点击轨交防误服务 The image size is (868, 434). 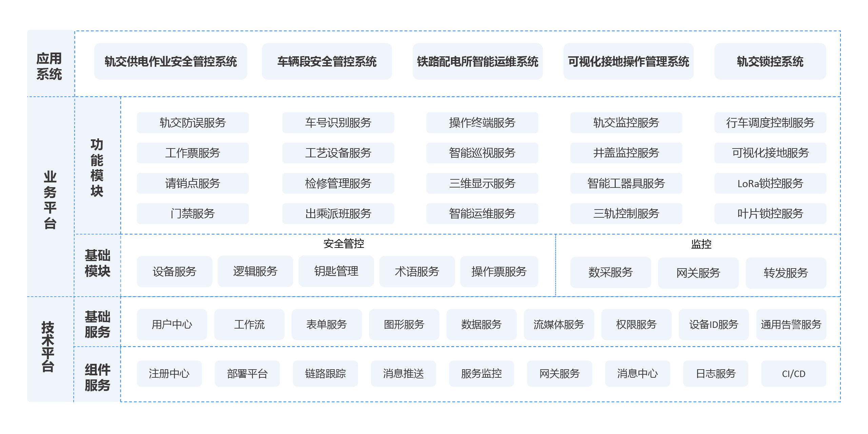point(192,123)
